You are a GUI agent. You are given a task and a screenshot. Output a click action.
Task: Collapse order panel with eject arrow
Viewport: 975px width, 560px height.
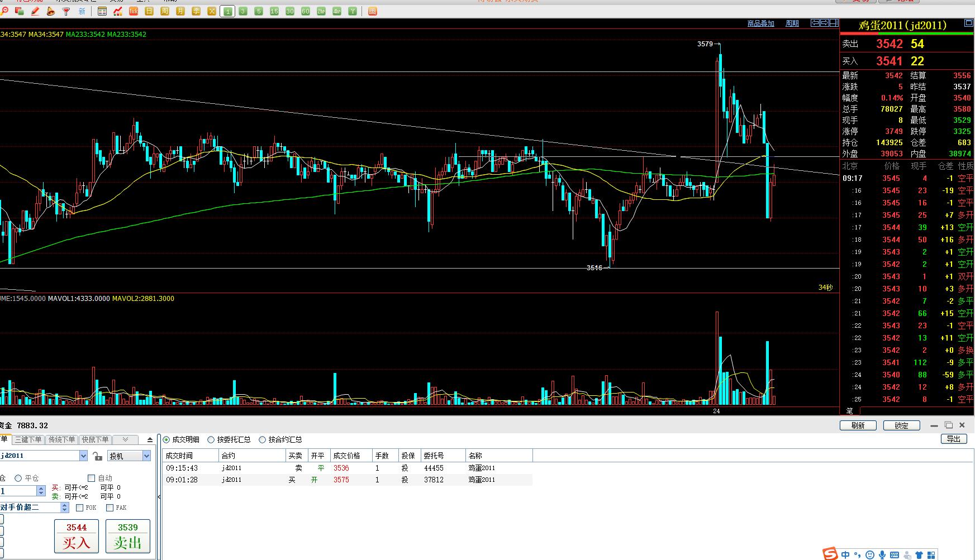coord(150,440)
